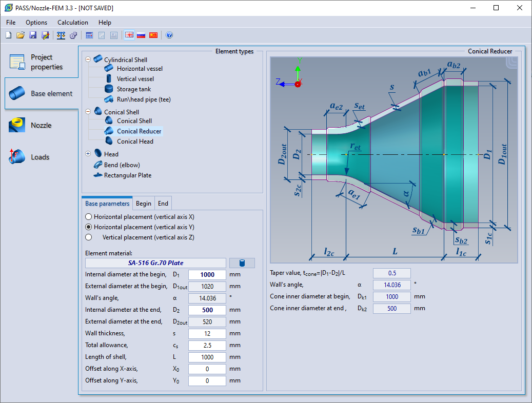Select Run\head pipe (tee) element type
This screenshot has width=532, height=403.
[144, 99]
